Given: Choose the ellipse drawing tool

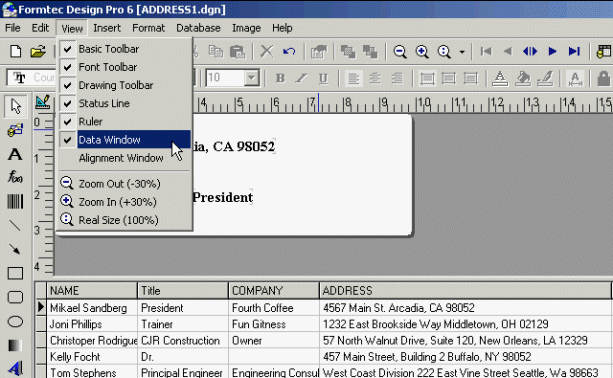Looking at the screenshot, I should click(x=15, y=322).
